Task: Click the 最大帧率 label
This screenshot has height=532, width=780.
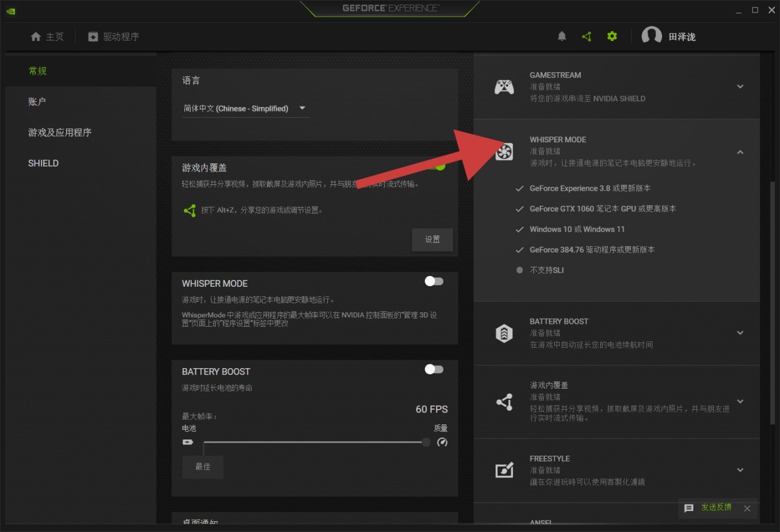Action: coord(199,416)
